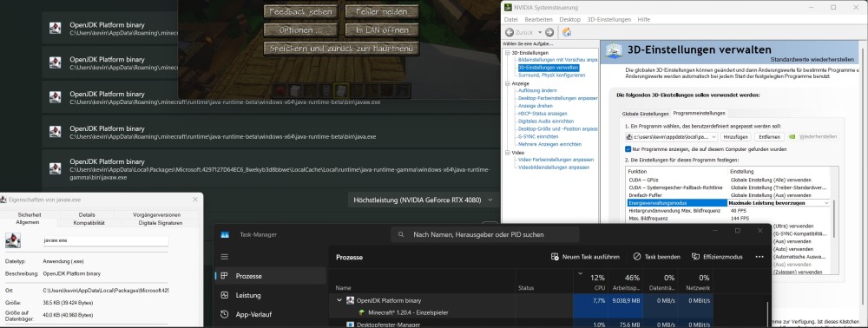Click the Prozesse sidebar icon in Task-Manager
Image resolution: width=868 pixels, height=328 pixels.
[x=224, y=276]
